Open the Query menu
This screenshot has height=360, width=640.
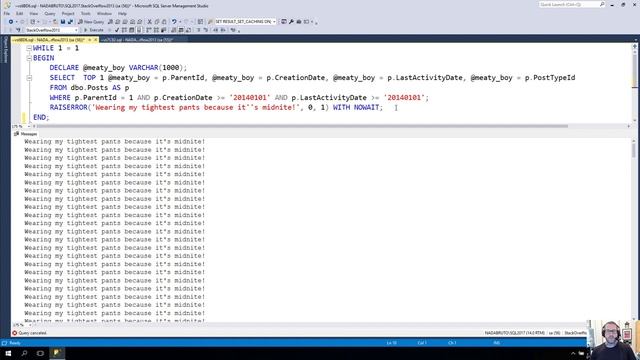(50, 13)
